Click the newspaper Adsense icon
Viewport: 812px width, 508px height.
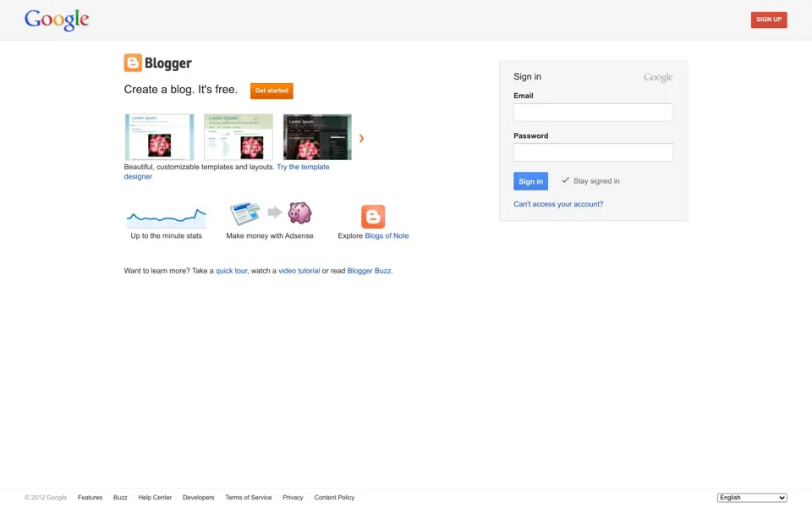tap(245, 213)
